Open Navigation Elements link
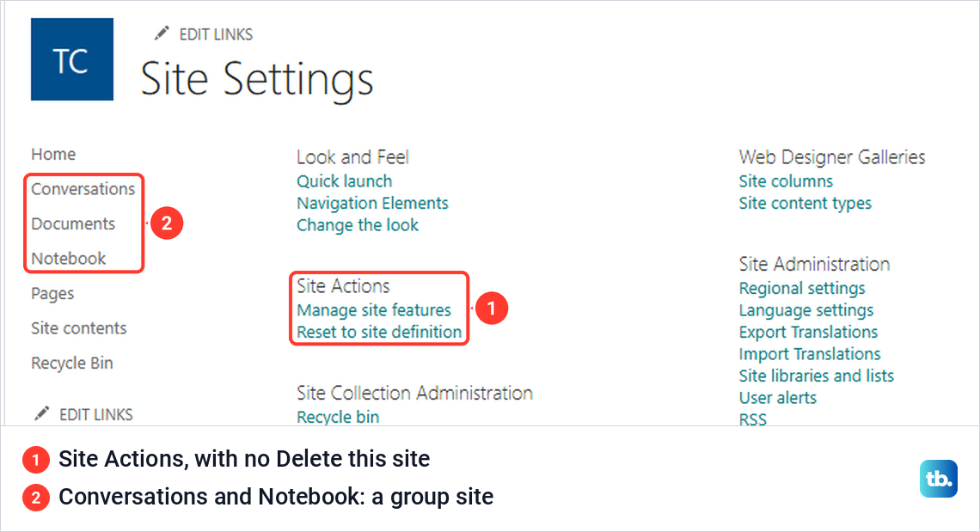The width and height of the screenshot is (980, 532). click(372, 203)
